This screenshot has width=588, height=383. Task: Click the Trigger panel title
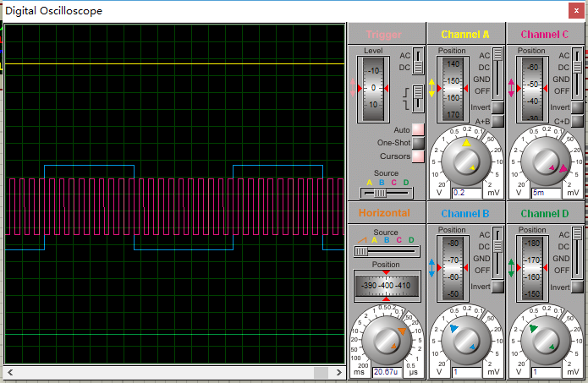pyautogui.click(x=383, y=35)
